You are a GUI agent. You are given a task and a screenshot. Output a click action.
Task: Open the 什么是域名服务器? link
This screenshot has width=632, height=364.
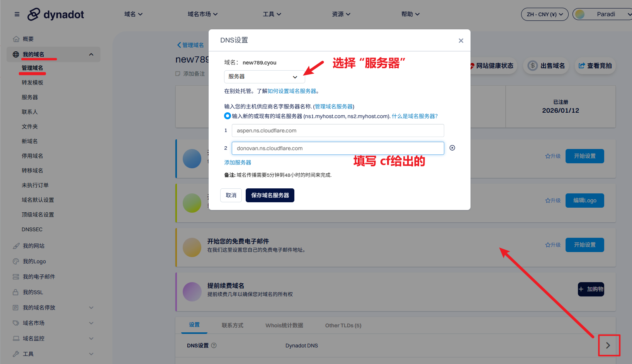(x=415, y=116)
